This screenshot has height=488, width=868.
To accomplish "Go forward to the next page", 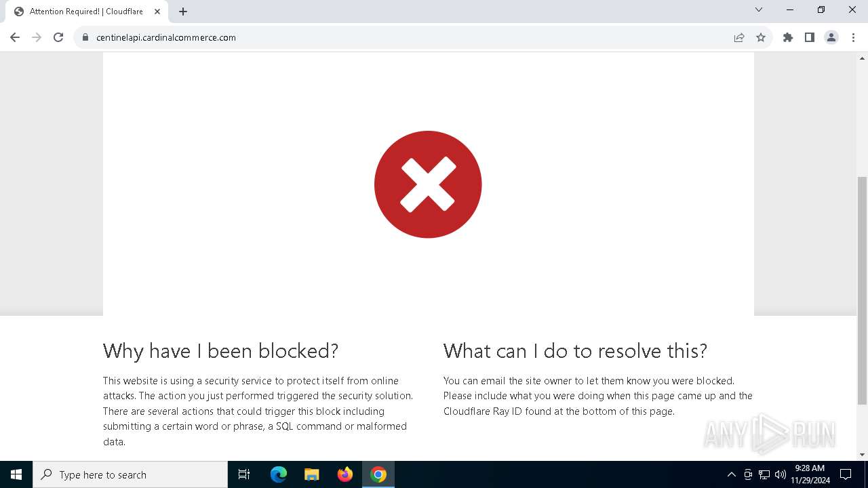I will (37, 37).
